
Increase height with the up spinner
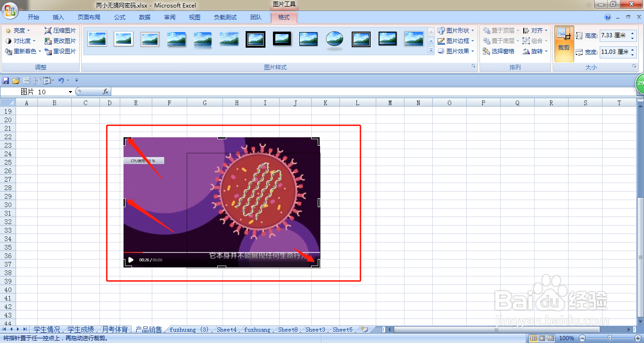(633, 33)
